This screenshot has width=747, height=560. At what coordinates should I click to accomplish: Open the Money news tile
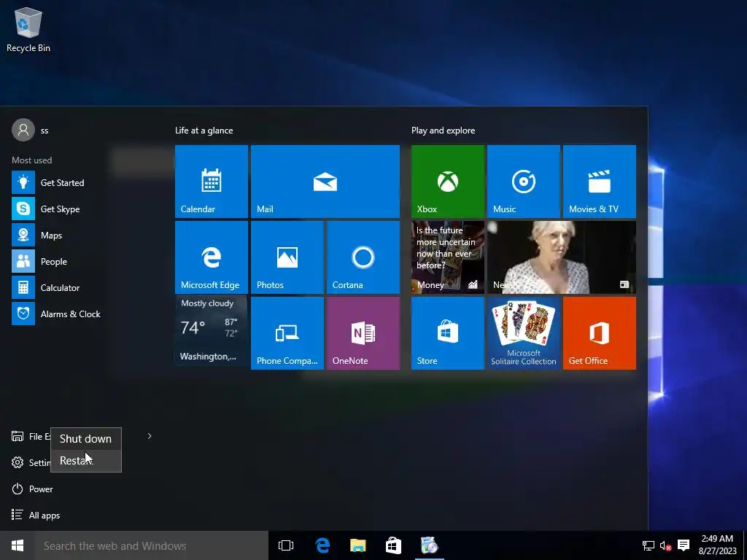click(447, 257)
